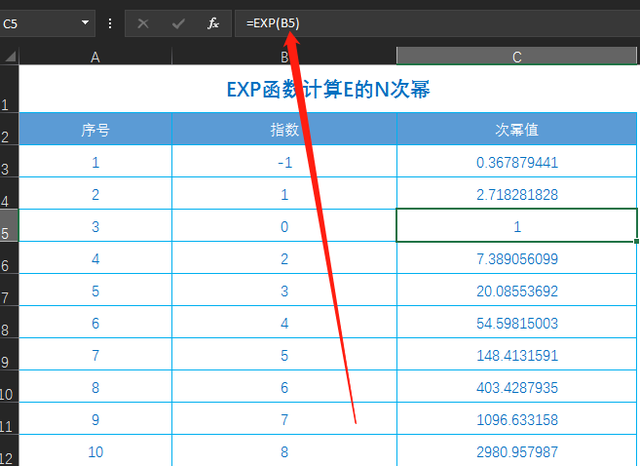The width and height of the screenshot is (640, 466).
Task: Select column A header
Action: click(x=96, y=57)
